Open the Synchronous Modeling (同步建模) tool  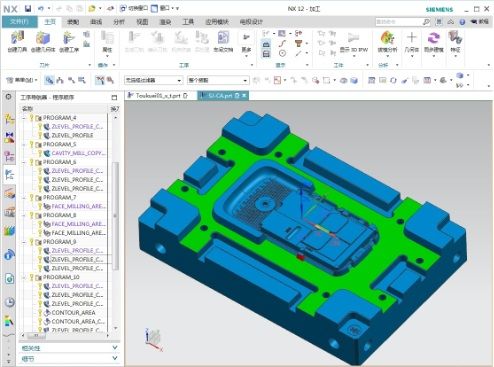[x=433, y=41]
